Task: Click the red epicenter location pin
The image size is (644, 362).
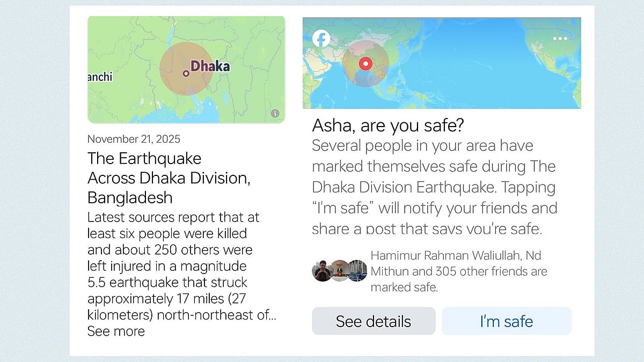Action: (x=365, y=64)
